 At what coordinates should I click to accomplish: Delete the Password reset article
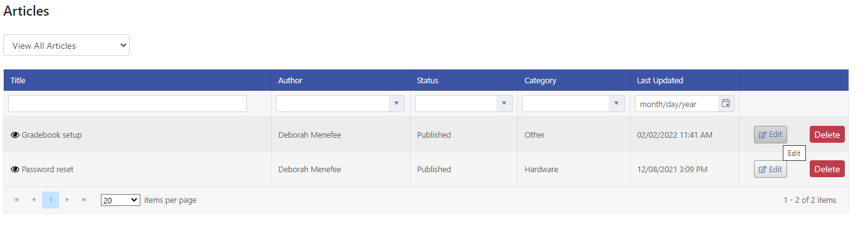[x=827, y=169]
